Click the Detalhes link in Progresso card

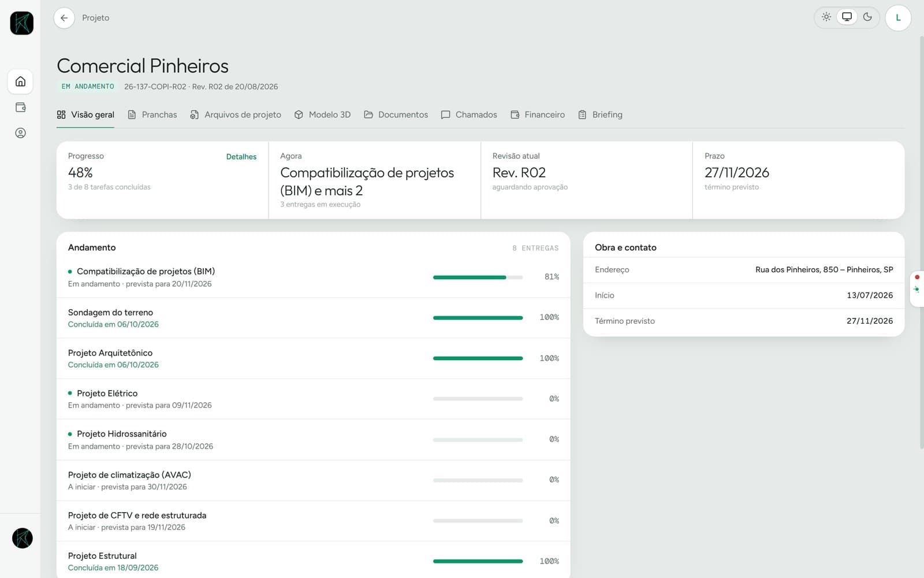point(241,157)
